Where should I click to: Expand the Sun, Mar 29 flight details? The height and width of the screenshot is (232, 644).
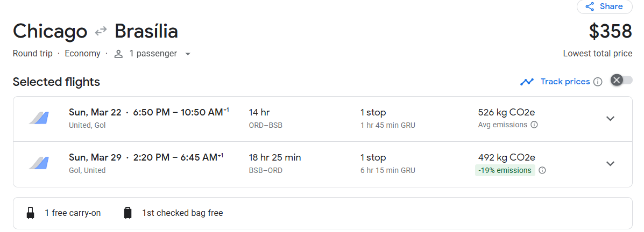coord(610,164)
